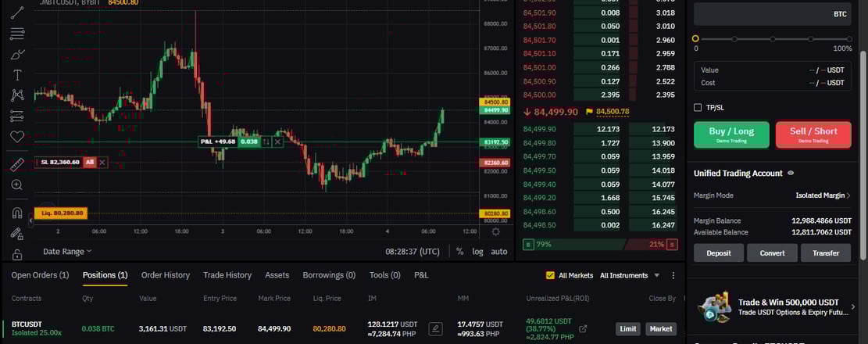Select the 84,499.20 bid price row

(599, 198)
